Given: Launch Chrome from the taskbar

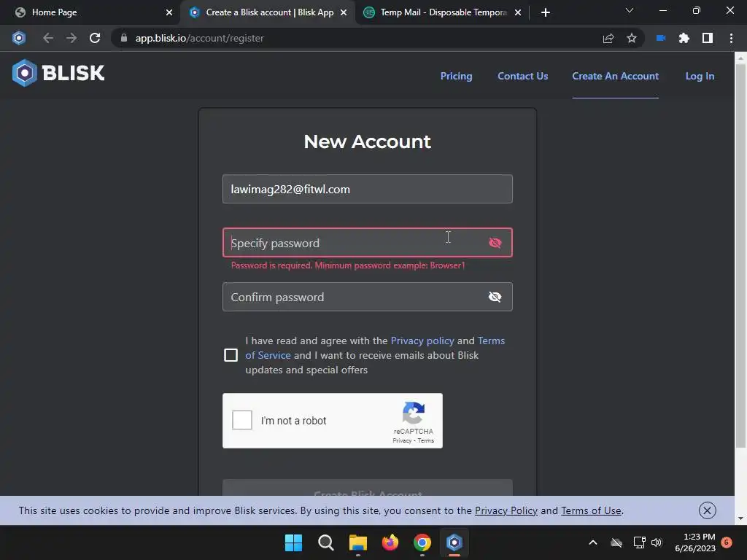Looking at the screenshot, I should [x=422, y=542].
